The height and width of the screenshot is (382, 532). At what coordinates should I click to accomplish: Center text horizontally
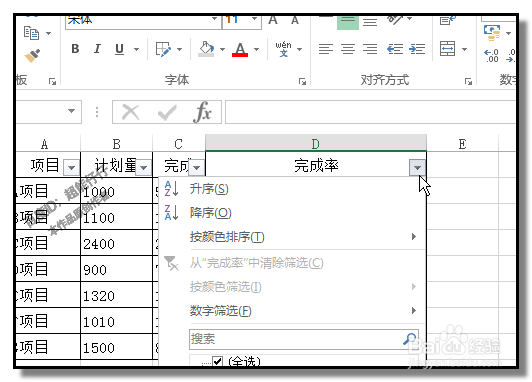pos(348,49)
